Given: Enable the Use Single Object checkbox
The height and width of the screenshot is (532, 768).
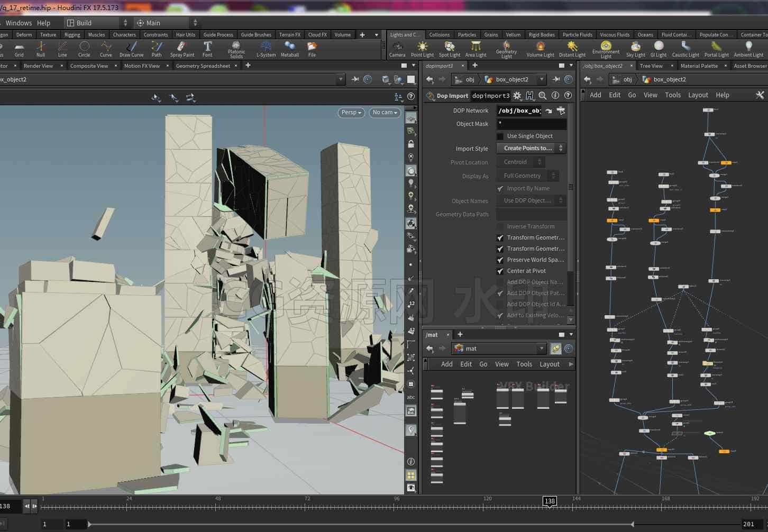Looking at the screenshot, I should (500, 136).
